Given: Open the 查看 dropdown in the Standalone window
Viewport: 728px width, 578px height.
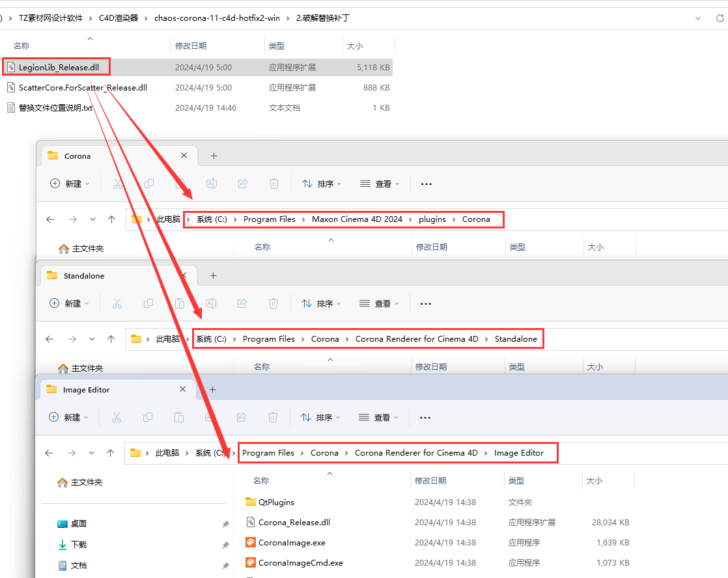Looking at the screenshot, I should (x=380, y=303).
